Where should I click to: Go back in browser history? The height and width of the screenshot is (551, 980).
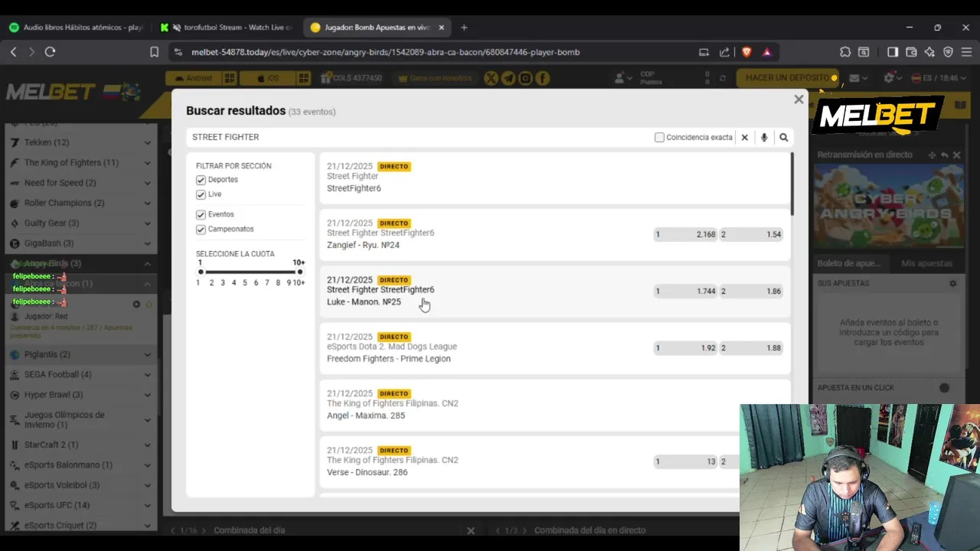coord(13,52)
